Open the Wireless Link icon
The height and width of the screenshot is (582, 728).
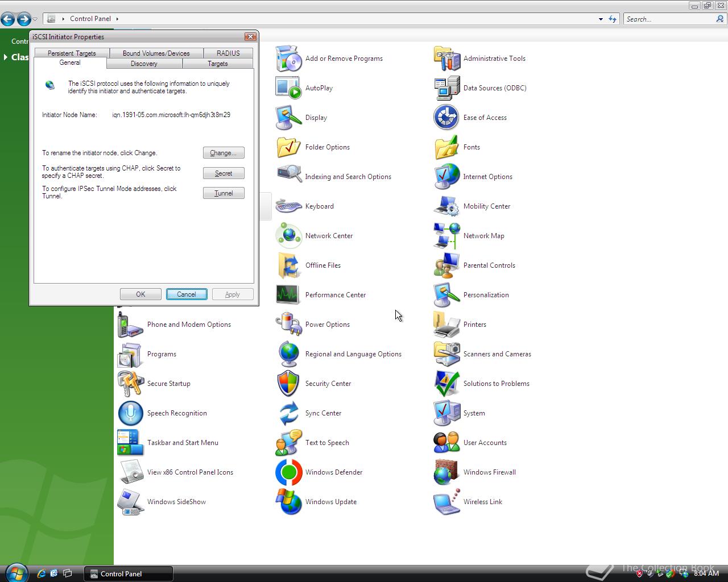click(x=446, y=502)
